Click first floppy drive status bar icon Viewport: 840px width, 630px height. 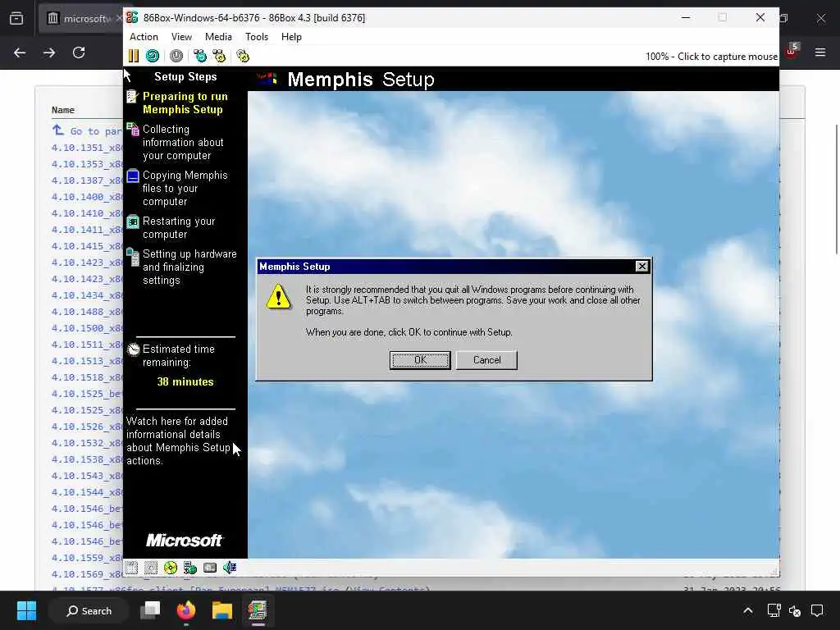[131, 568]
